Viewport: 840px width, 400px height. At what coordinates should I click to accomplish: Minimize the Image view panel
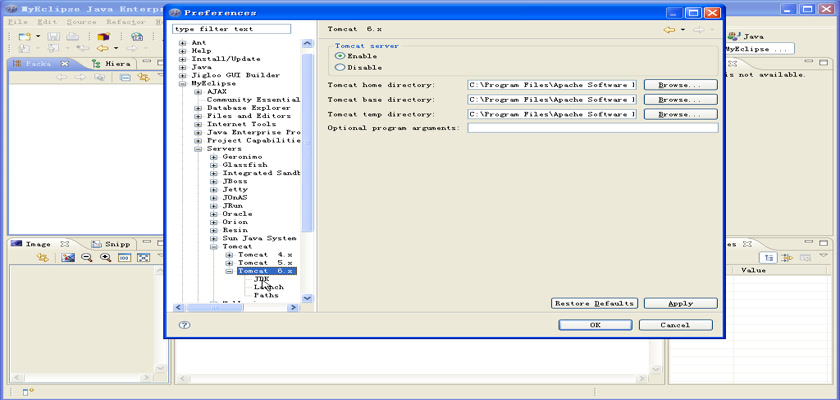(x=147, y=243)
